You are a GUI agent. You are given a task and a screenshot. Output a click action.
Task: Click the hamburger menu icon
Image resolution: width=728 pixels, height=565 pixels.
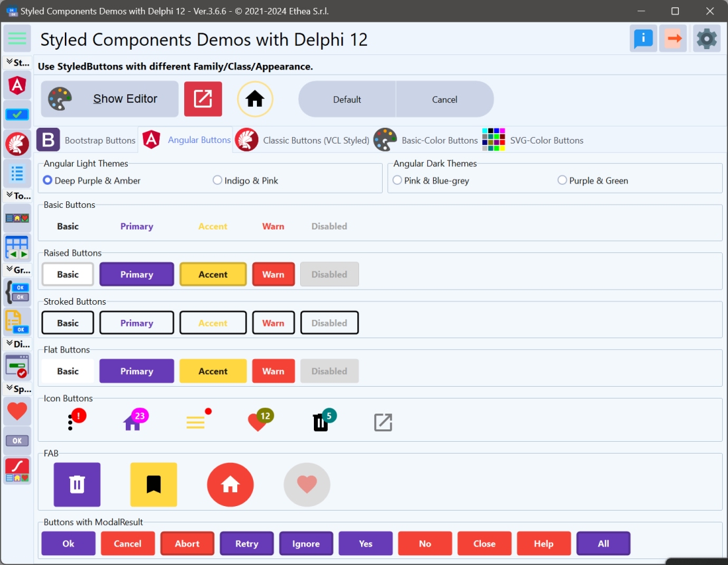pos(17,39)
